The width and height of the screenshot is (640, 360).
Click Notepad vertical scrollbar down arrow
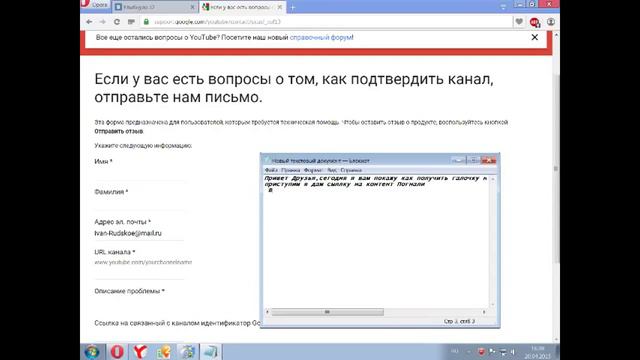pyautogui.click(x=493, y=304)
